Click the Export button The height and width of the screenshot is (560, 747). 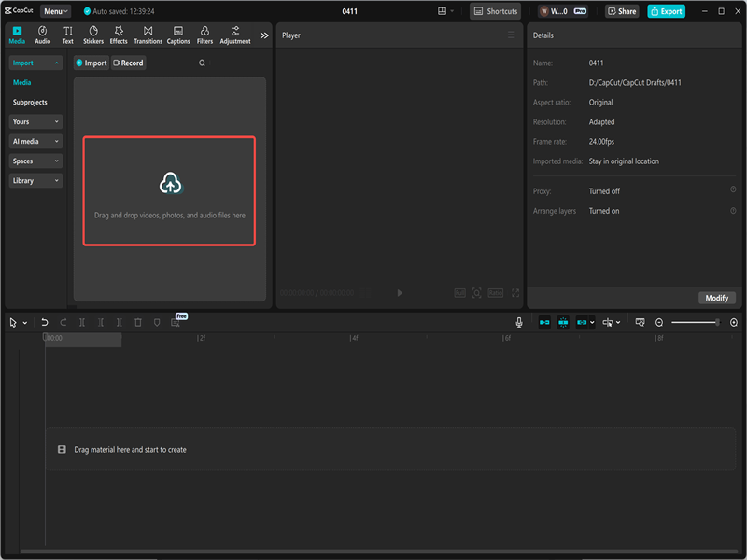tap(666, 11)
